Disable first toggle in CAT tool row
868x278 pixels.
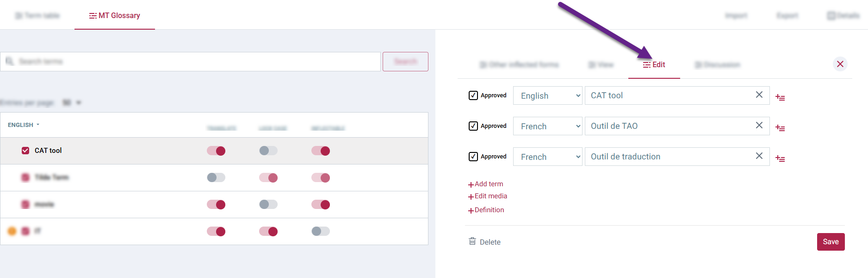[216, 151]
